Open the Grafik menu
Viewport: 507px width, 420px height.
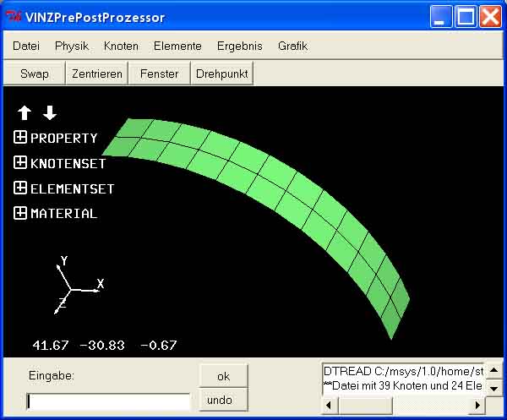pos(292,46)
